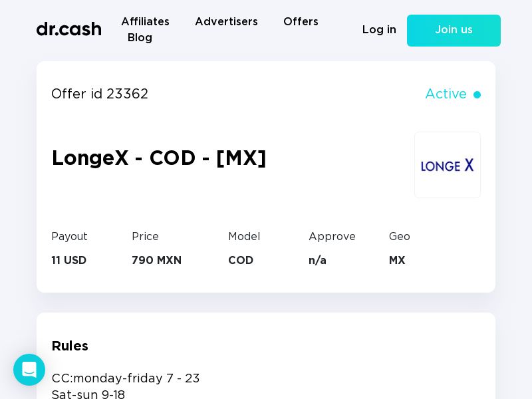Image resolution: width=532 pixels, height=399 pixels.
Task: Click the dr.cash logo
Action: pos(69,29)
